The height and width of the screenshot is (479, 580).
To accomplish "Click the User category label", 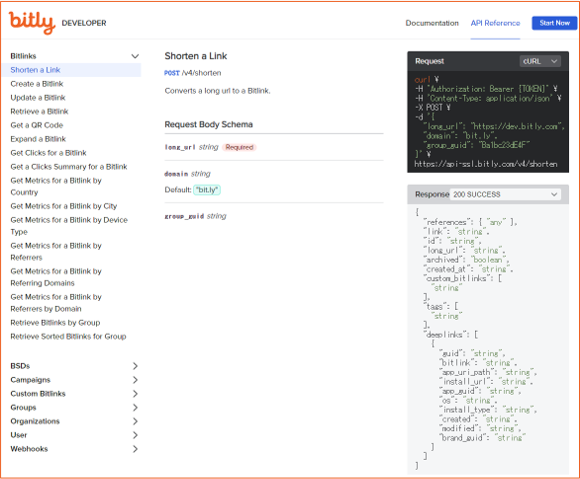I will [18, 435].
